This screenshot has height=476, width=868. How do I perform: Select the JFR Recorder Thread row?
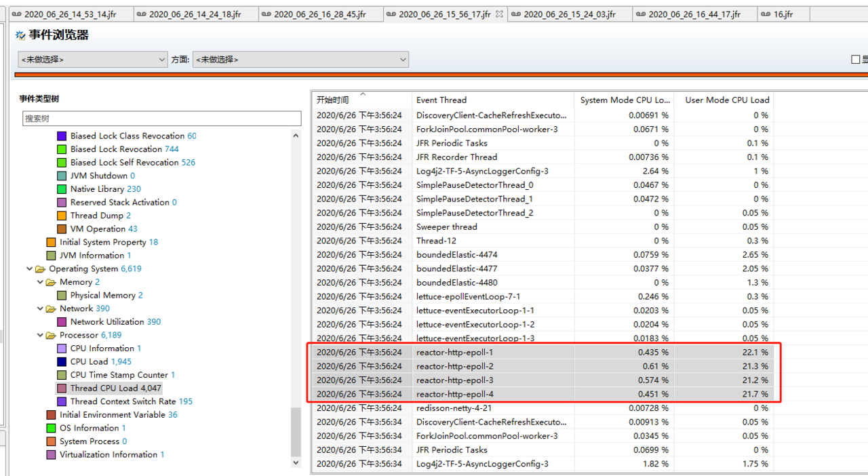click(542, 157)
